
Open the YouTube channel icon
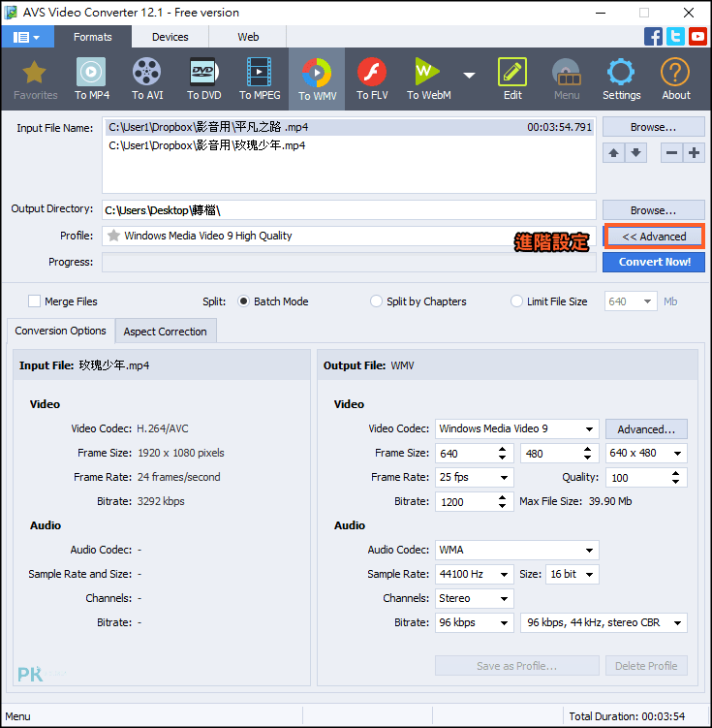[697, 37]
